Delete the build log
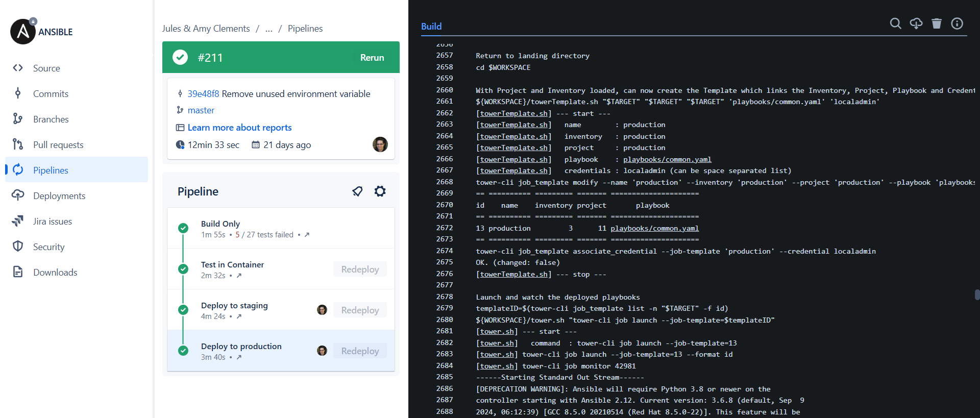980x418 pixels. [x=937, y=23]
